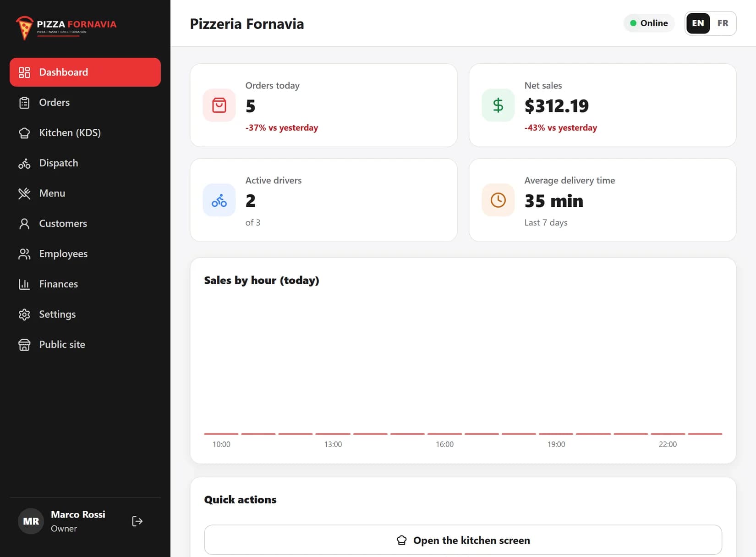Click the Orders clipboard icon

(24, 103)
